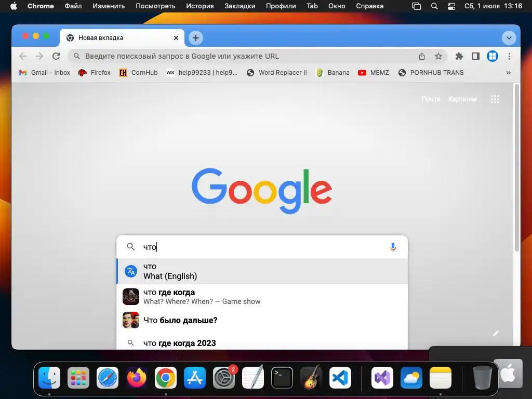532x399 pixels.
Task: Toggle the side panel icon
Action: (476, 56)
